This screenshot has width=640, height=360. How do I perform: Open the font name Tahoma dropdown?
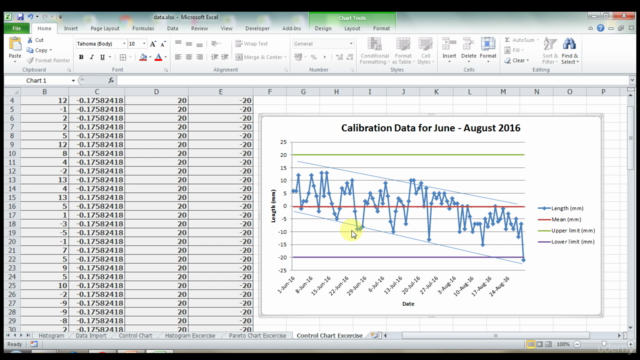124,44
